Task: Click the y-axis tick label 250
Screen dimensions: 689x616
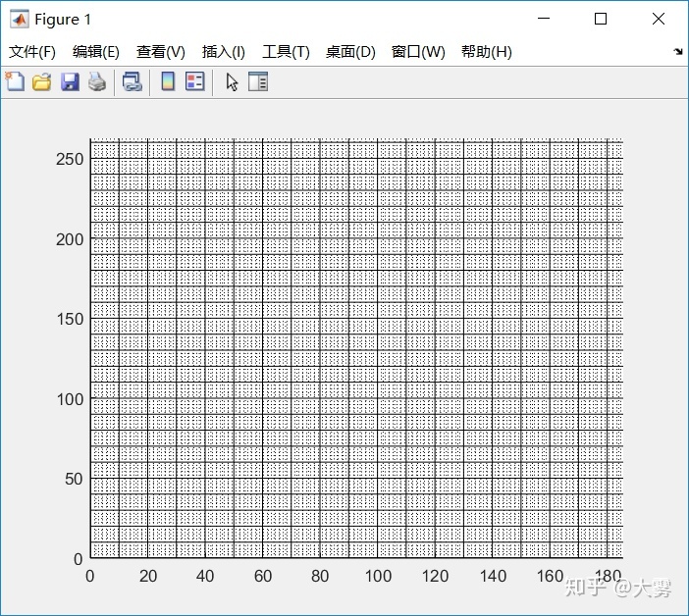Action: tap(70, 159)
